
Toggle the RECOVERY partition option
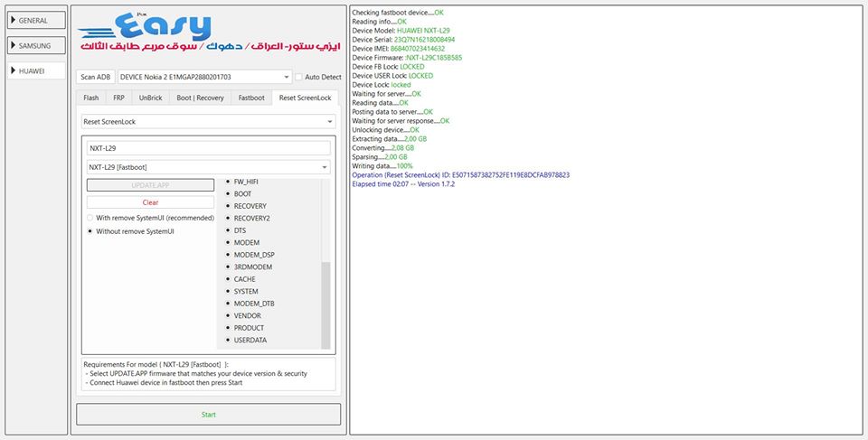pyautogui.click(x=246, y=206)
